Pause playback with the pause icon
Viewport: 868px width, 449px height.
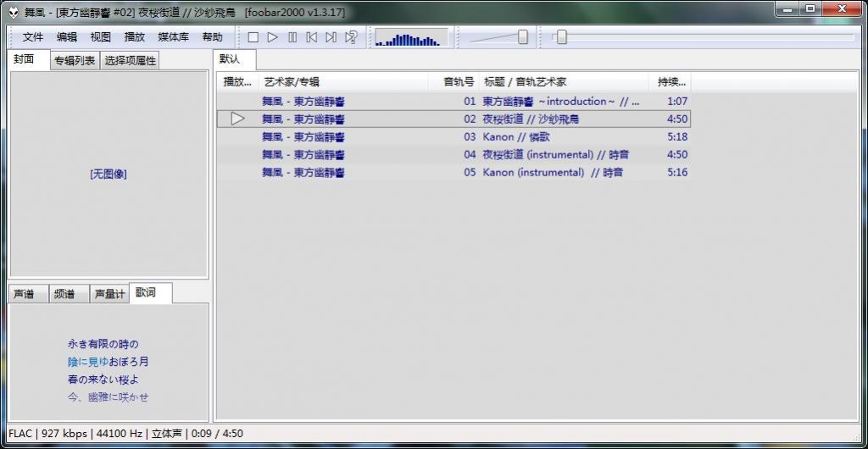pyautogui.click(x=292, y=37)
